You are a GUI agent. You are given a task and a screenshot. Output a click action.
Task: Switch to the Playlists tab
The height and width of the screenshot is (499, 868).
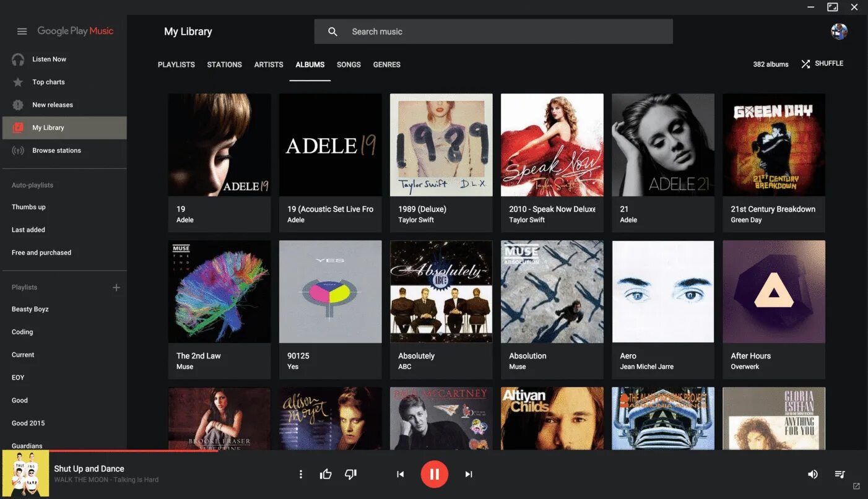pos(176,64)
